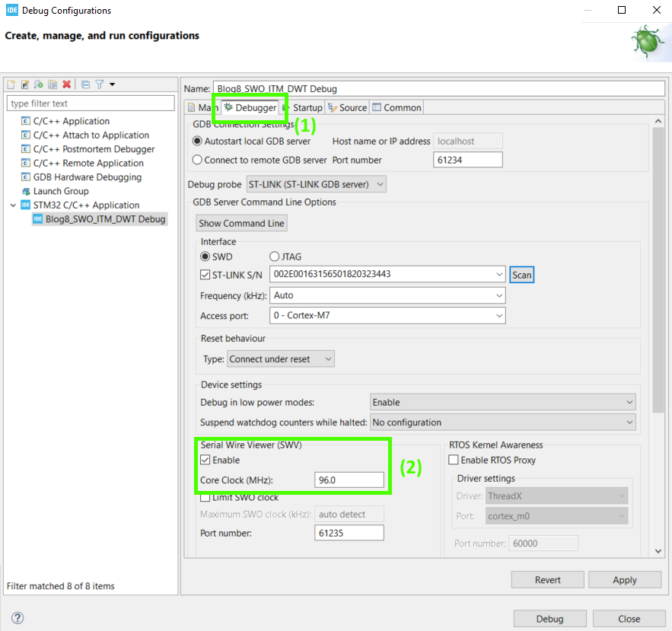Toggle the Limit SWO clock checkbox
Screen dimensions: 672x631
pyautogui.click(x=205, y=497)
